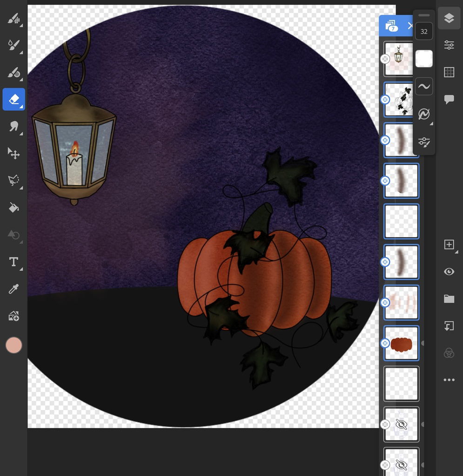
Task: Open the three-dots more layer actions menu
Action: click(x=449, y=380)
